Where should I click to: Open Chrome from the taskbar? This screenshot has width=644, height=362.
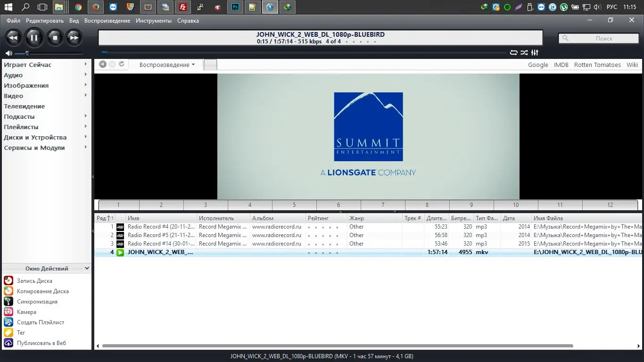pos(78,7)
